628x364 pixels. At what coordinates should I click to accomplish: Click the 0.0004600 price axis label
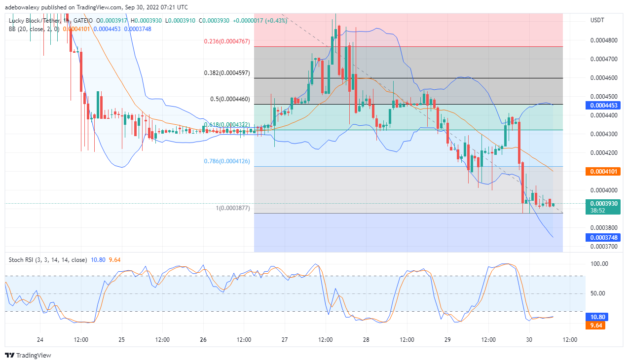604,78
